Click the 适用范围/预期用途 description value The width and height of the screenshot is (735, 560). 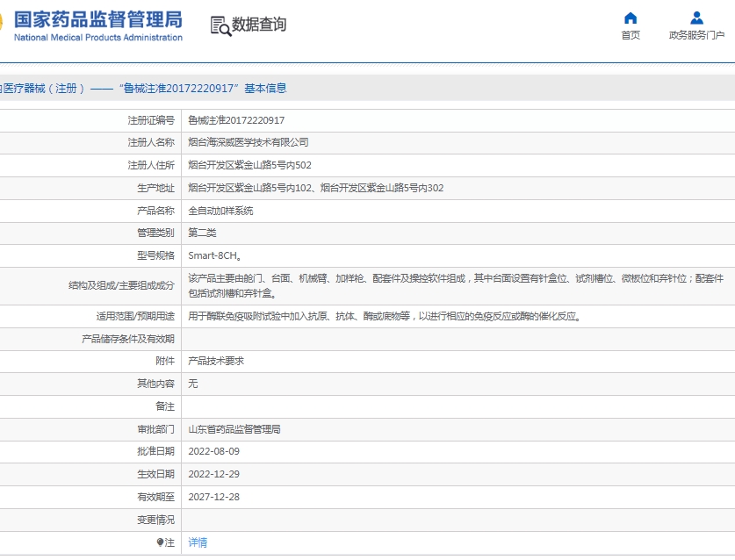pos(386,316)
